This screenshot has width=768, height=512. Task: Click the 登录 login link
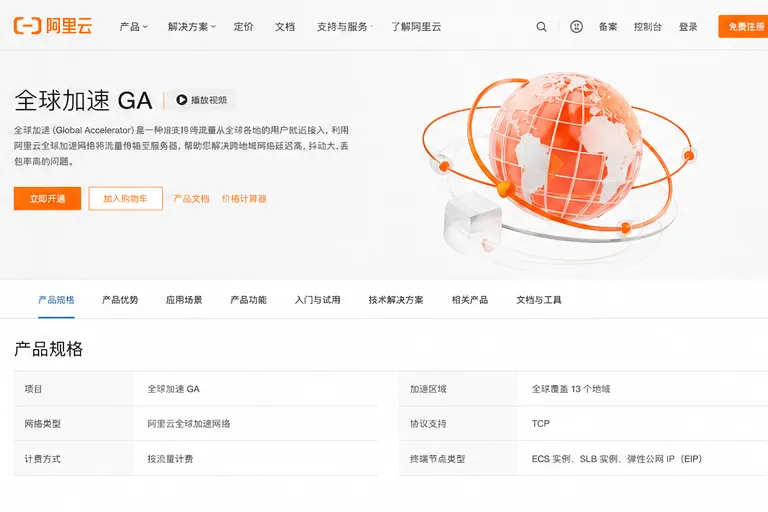click(688, 27)
